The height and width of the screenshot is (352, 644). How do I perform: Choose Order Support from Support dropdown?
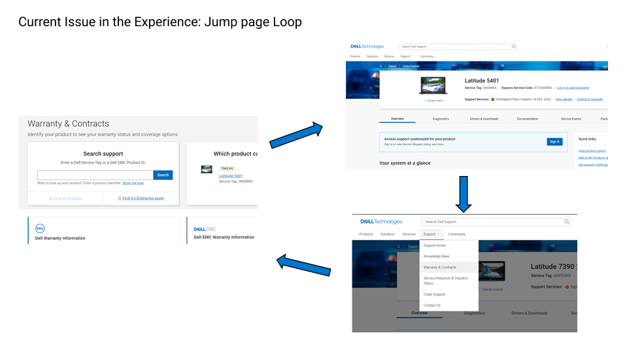[449, 294]
